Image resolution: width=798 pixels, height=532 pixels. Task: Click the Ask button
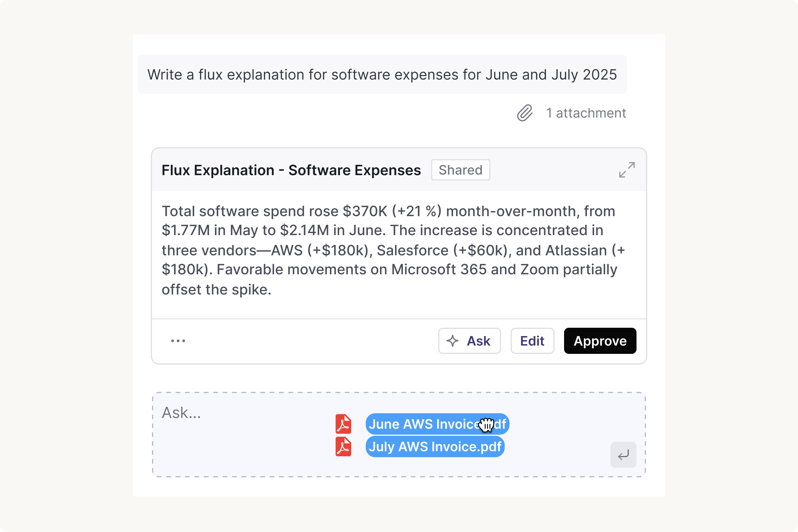coord(469,341)
